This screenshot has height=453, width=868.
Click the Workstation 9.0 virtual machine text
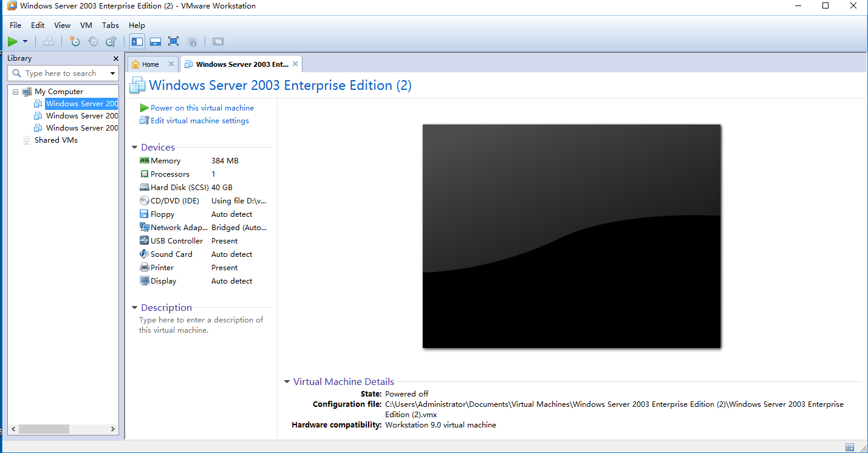(x=440, y=425)
